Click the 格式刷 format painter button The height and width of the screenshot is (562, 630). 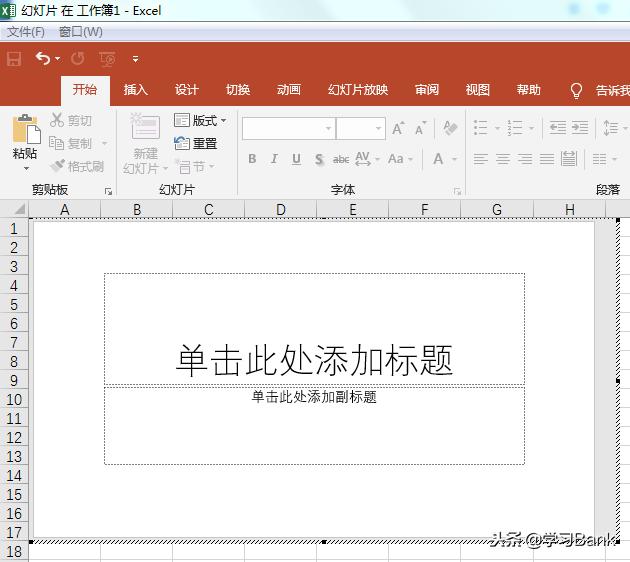77,166
